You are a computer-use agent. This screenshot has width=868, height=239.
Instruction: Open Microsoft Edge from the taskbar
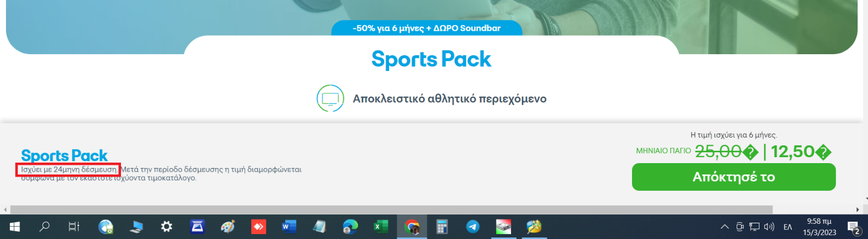(x=350, y=227)
